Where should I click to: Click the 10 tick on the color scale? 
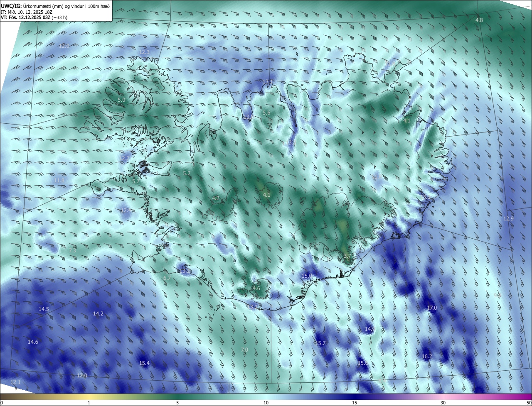[266, 403]
